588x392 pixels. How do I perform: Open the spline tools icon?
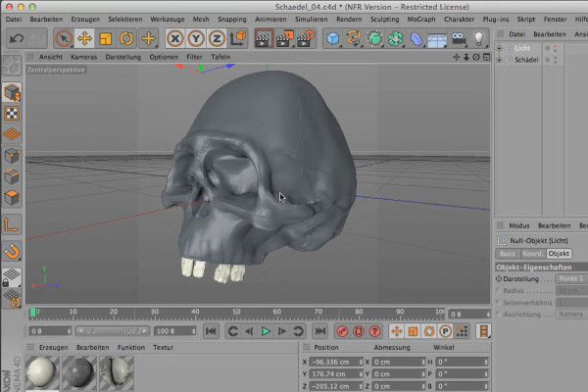pyautogui.click(x=354, y=38)
